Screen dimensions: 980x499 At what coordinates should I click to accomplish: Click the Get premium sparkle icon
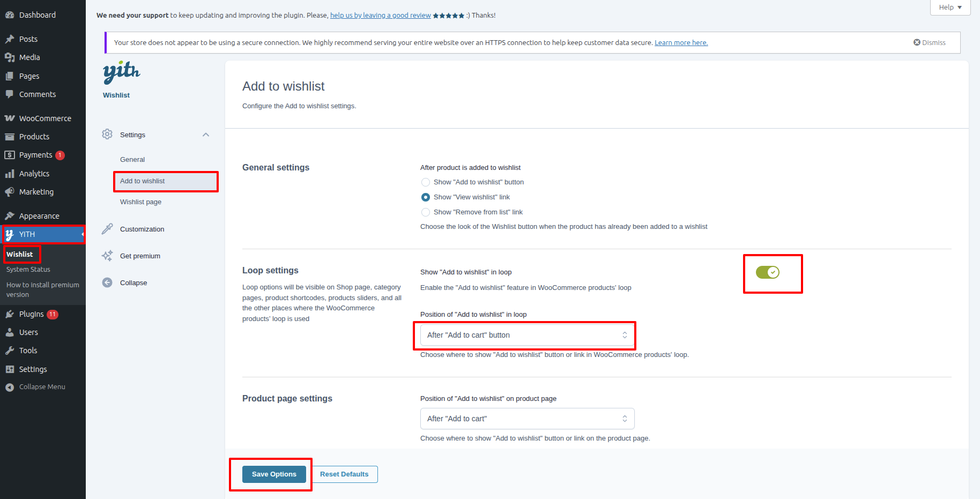(x=107, y=256)
